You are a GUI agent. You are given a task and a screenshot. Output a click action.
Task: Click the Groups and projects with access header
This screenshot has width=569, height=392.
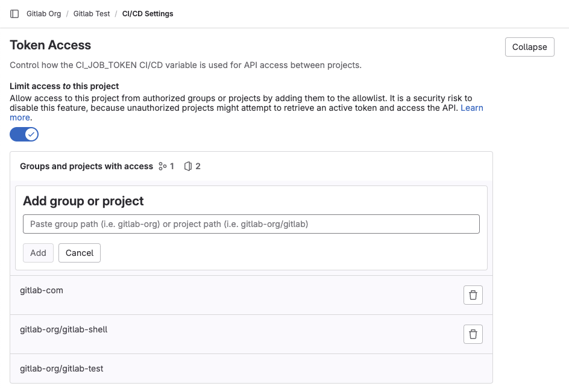[86, 166]
